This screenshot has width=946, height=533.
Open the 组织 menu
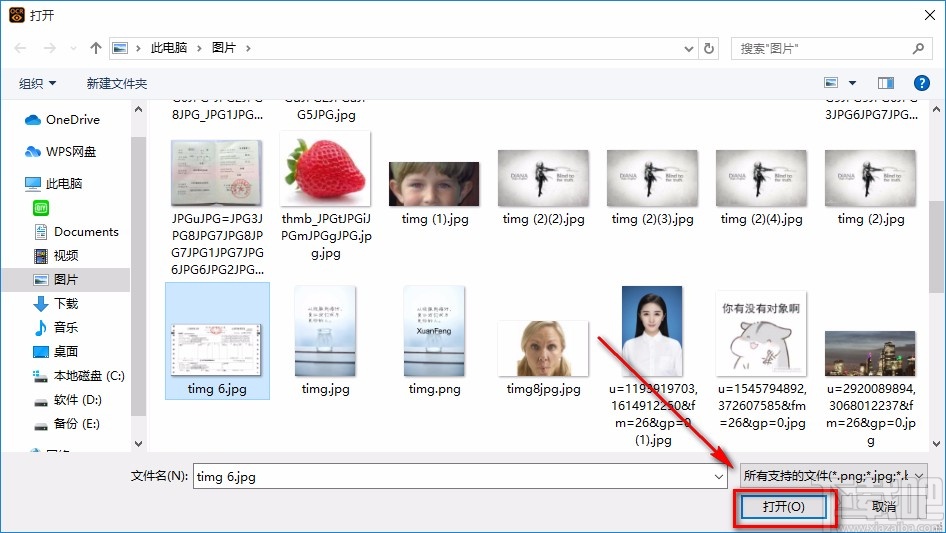[x=37, y=83]
